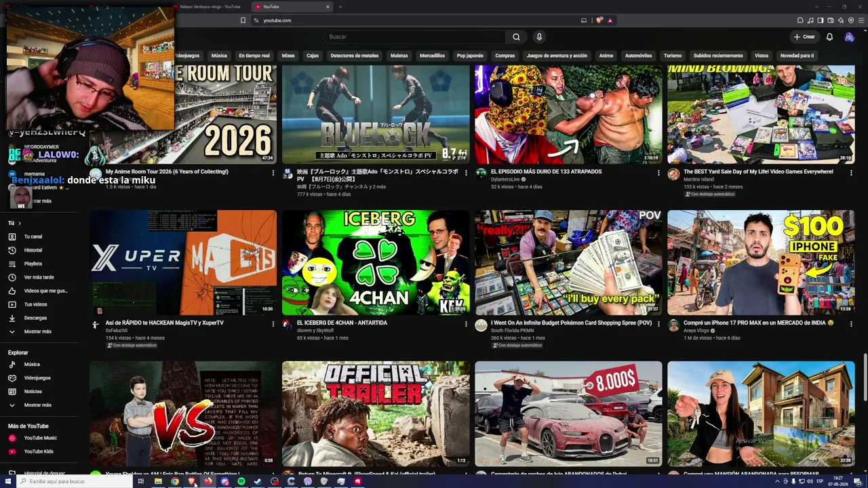Toggle the browser sidebar panel
The height and width of the screenshot is (488, 868).
[821, 20]
